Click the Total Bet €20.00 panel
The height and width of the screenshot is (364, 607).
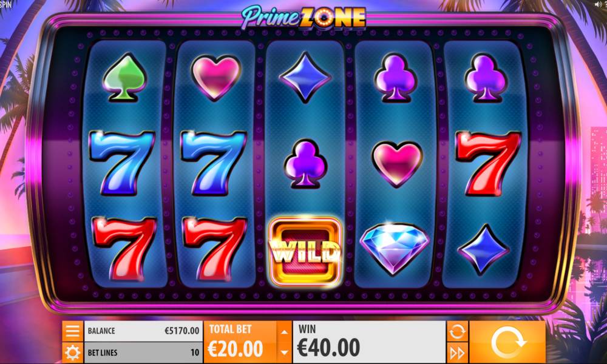point(241,342)
